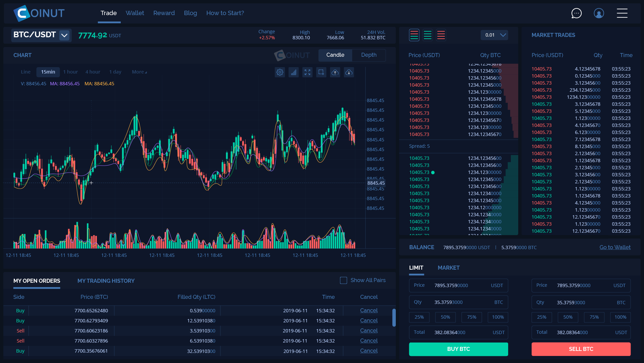Select the chart area screenshot icon
The image size is (644, 363).
pyautogui.click(x=321, y=72)
